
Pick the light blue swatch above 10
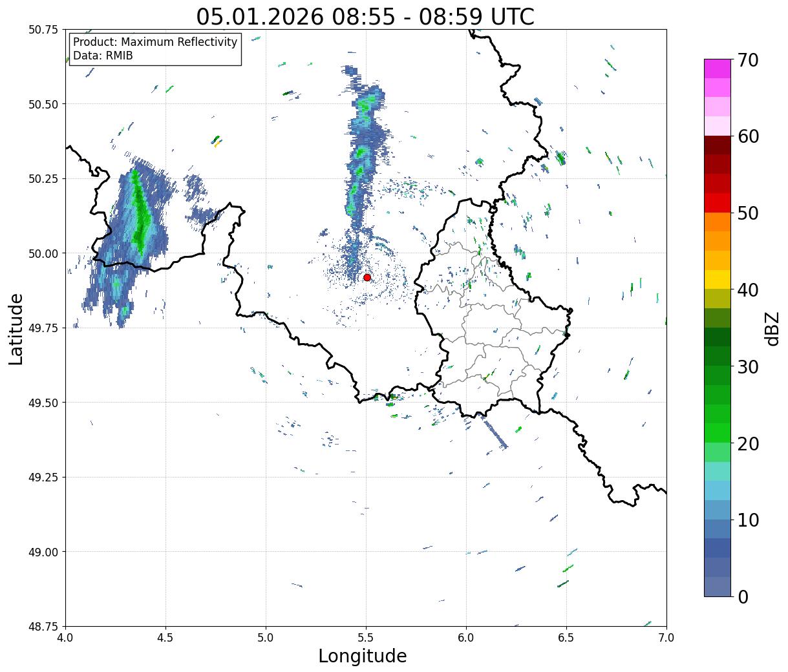coord(718,509)
